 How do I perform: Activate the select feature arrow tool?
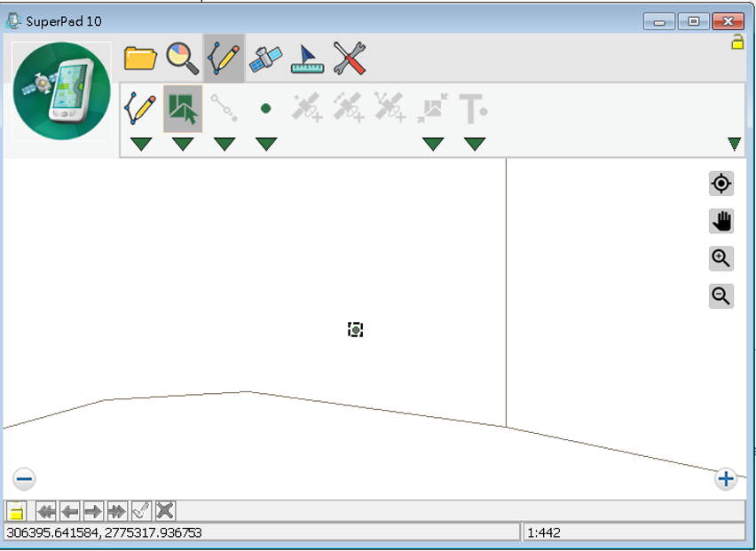183,108
